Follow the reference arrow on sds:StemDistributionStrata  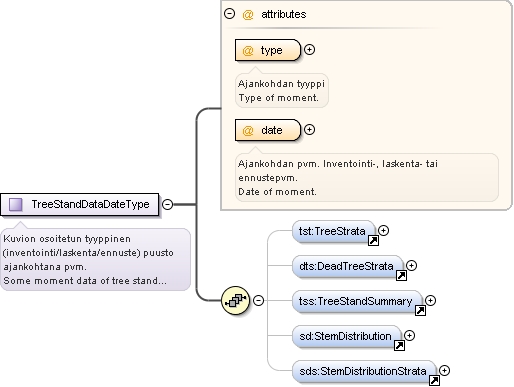434,380
